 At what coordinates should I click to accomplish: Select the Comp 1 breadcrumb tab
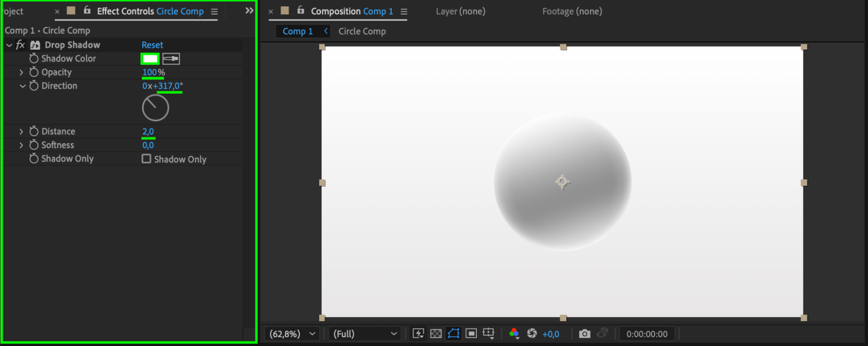298,31
